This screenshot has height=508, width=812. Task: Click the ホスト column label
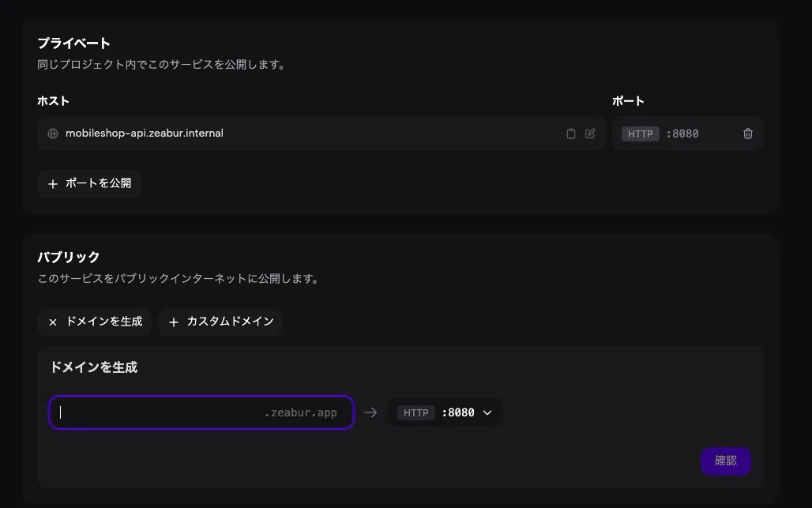pyautogui.click(x=53, y=100)
